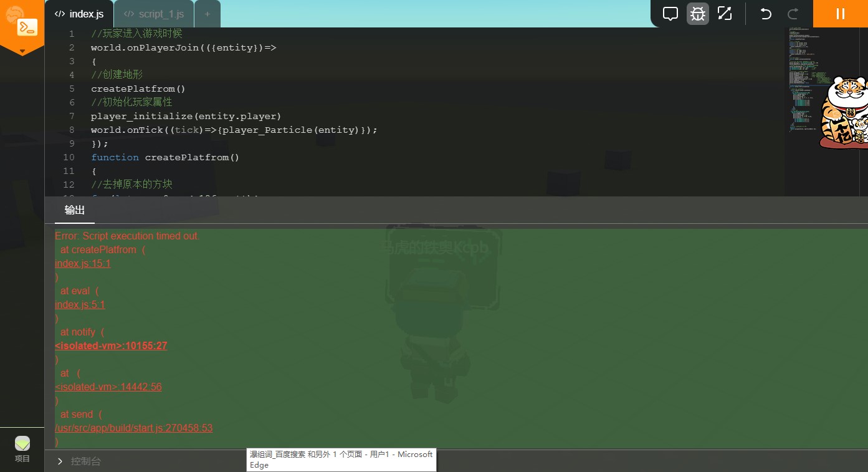Screen dimensions: 868x472
Task: Click line number 10 in the gutter
Action: coord(69,157)
